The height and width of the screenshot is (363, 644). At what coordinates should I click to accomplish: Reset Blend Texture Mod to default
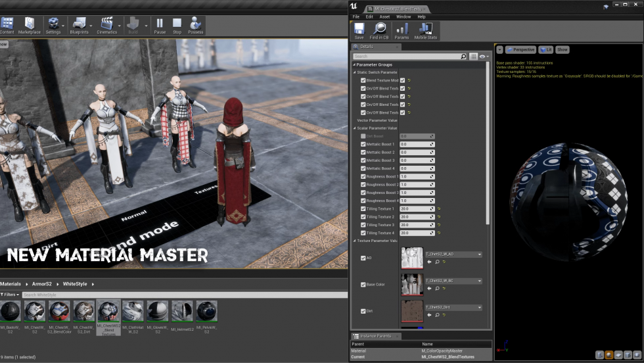[409, 81]
